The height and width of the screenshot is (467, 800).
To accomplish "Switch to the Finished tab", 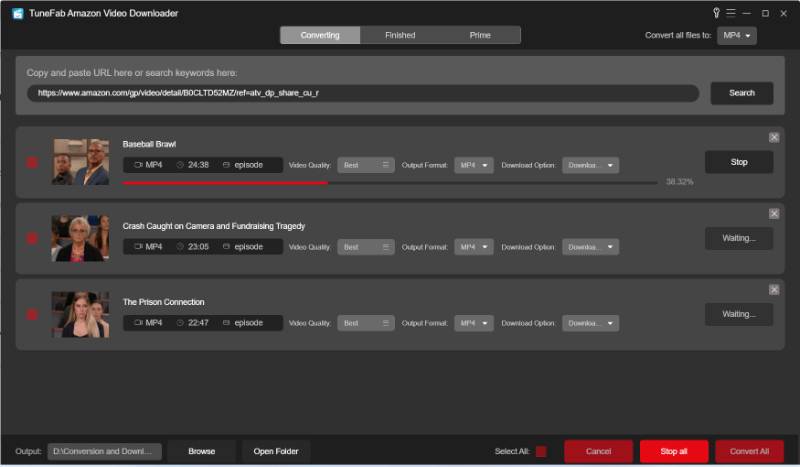I will (x=400, y=35).
